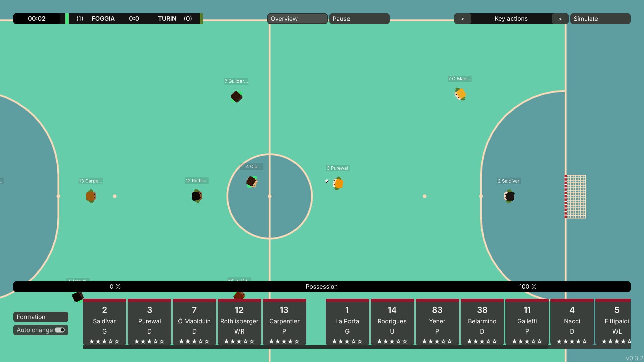Select player 4 Old in the center circle
This screenshot has width=644, height=362.
pos(252,182)
